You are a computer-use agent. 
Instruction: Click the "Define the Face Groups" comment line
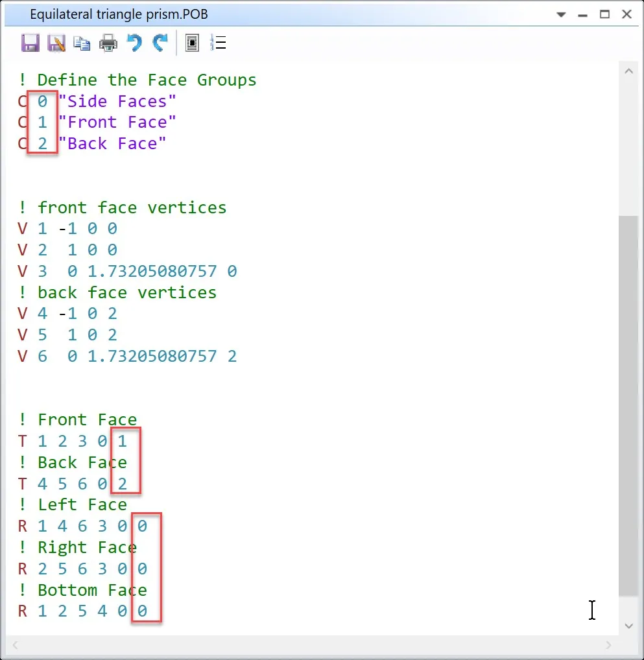147,80
